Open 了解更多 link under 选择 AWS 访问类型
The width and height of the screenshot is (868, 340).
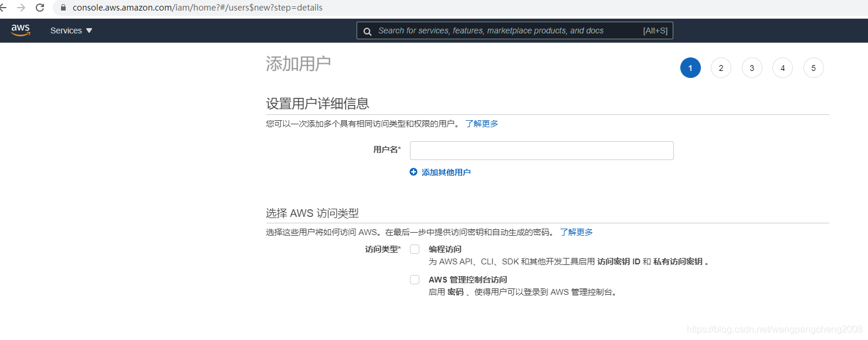click(x=576, y=232)
